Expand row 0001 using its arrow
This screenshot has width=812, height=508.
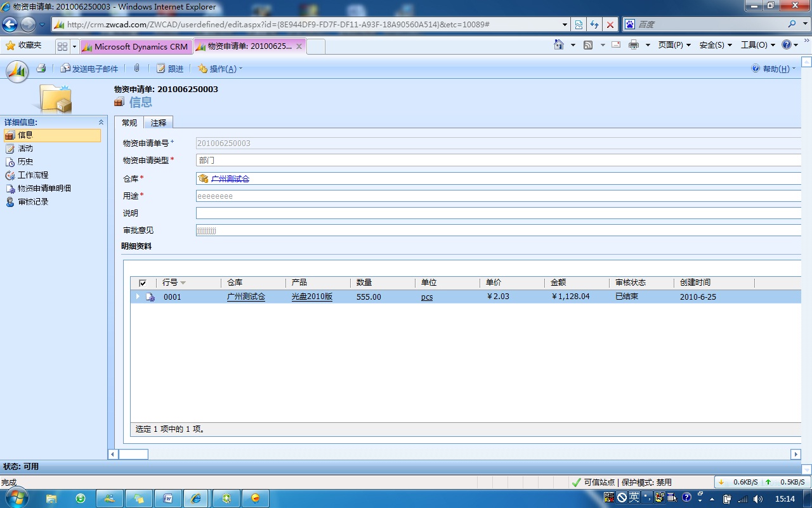[x=138, y=297]
